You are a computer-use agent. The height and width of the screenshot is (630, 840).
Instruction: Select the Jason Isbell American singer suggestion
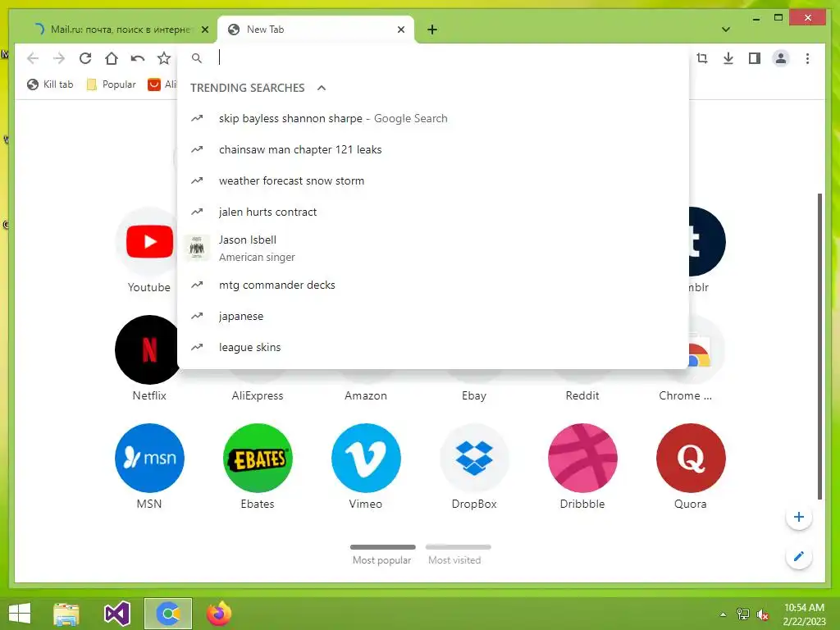pos(433,248)
